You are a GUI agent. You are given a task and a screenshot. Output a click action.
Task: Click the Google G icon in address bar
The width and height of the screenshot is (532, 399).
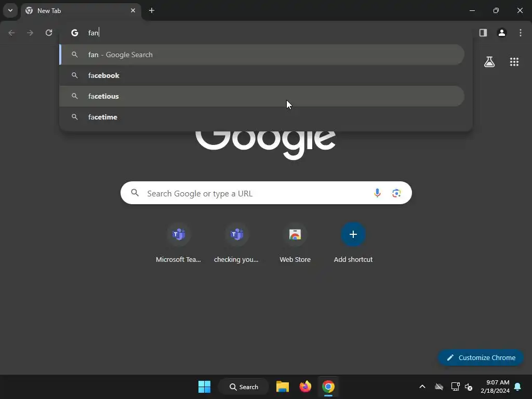point(75,33)
